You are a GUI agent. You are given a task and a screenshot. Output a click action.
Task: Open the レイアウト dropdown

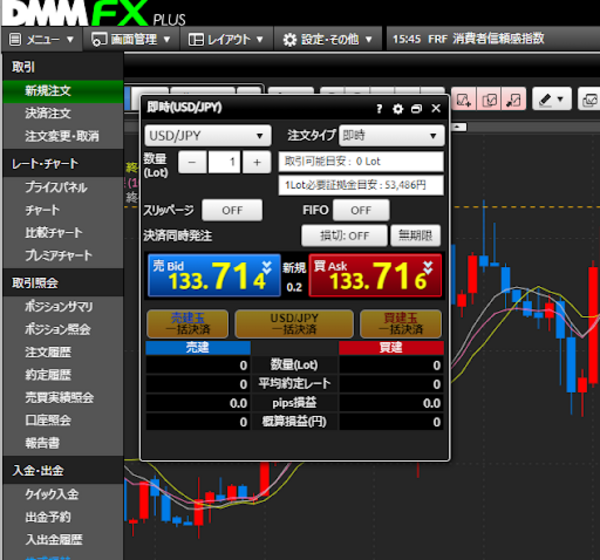(x=226, y=39)
